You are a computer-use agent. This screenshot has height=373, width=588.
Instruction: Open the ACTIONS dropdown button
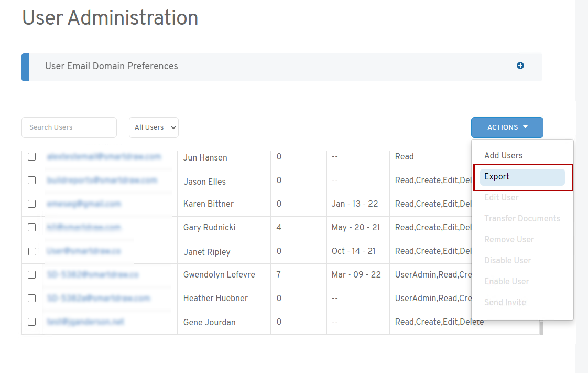pyautogui.click(x=507, y=127)
